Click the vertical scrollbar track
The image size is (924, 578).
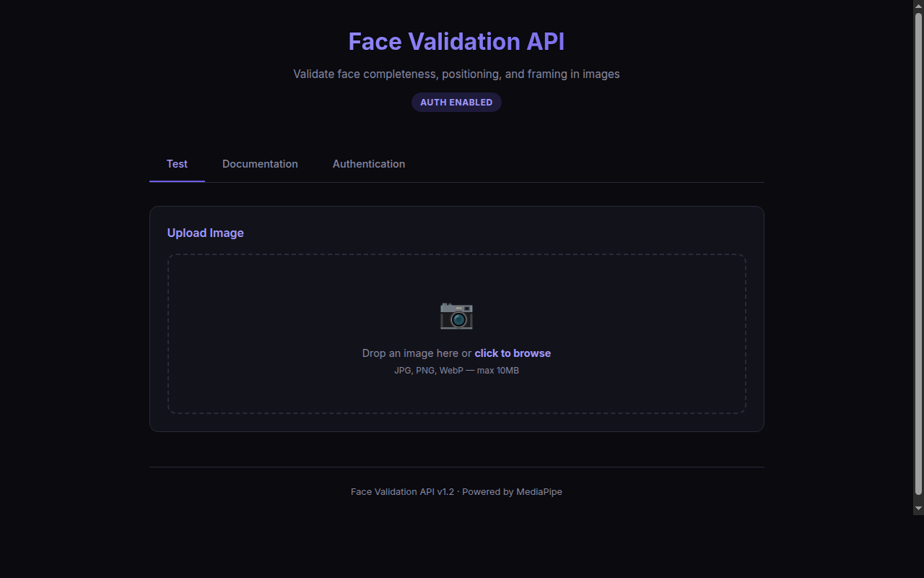(918, 289)
